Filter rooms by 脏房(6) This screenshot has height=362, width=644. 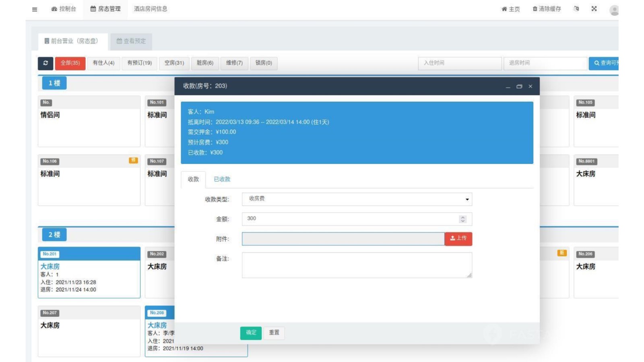click(x=205, y=63)
